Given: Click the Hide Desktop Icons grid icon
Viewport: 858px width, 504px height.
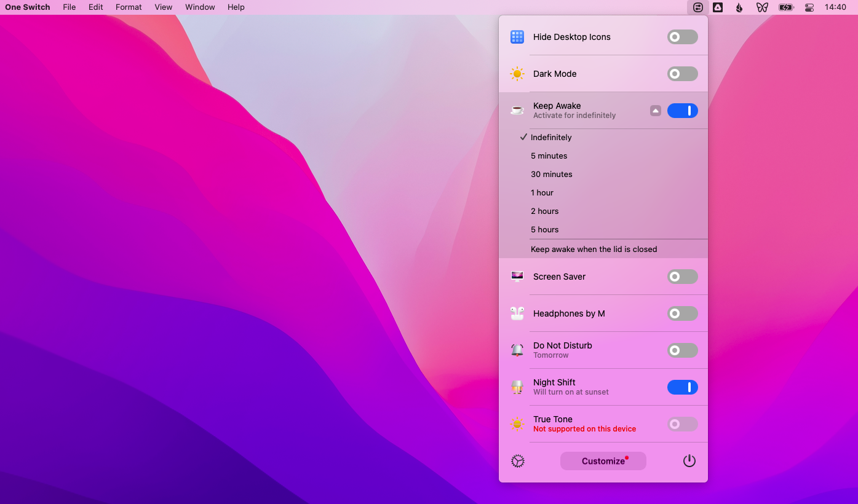Looking at the screenshot, I should coord(517,37).
